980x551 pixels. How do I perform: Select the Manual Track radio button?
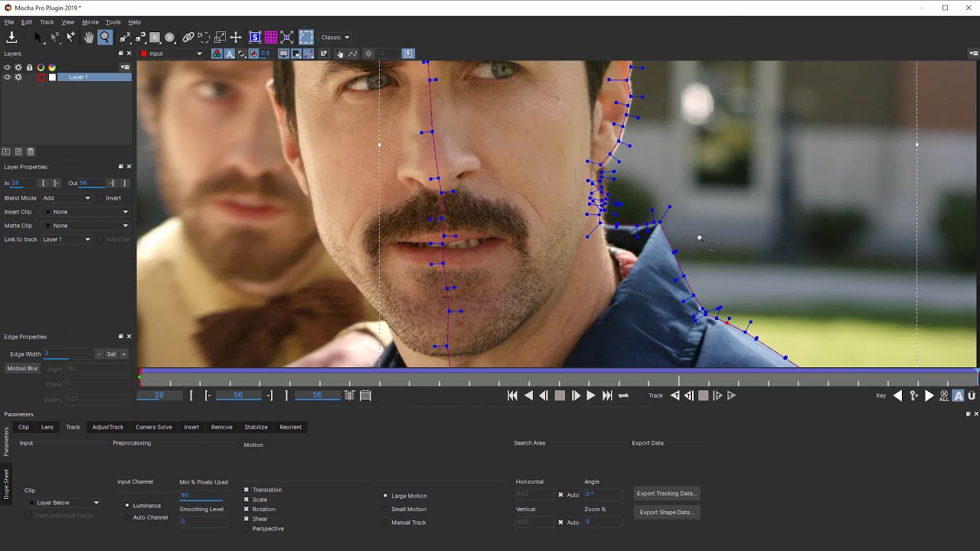tap(386, 523)
